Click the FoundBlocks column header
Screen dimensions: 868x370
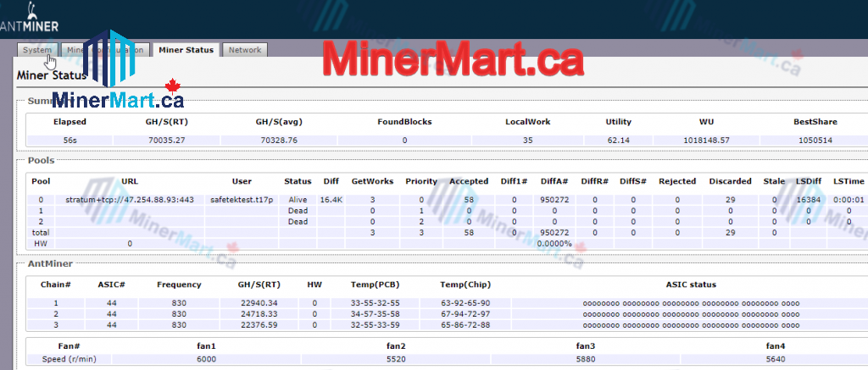pyautogui.click(x=404, y=122)
